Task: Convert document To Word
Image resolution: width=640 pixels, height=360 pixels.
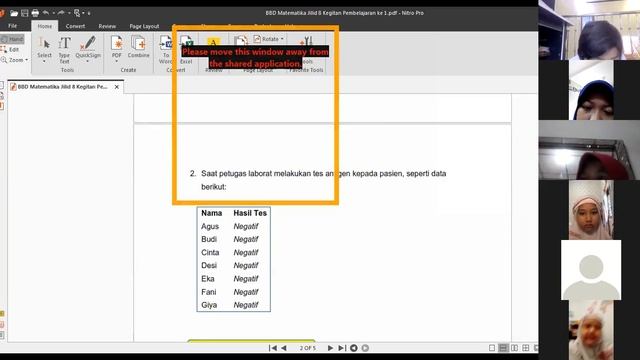Action: click(x=165, y=50)
